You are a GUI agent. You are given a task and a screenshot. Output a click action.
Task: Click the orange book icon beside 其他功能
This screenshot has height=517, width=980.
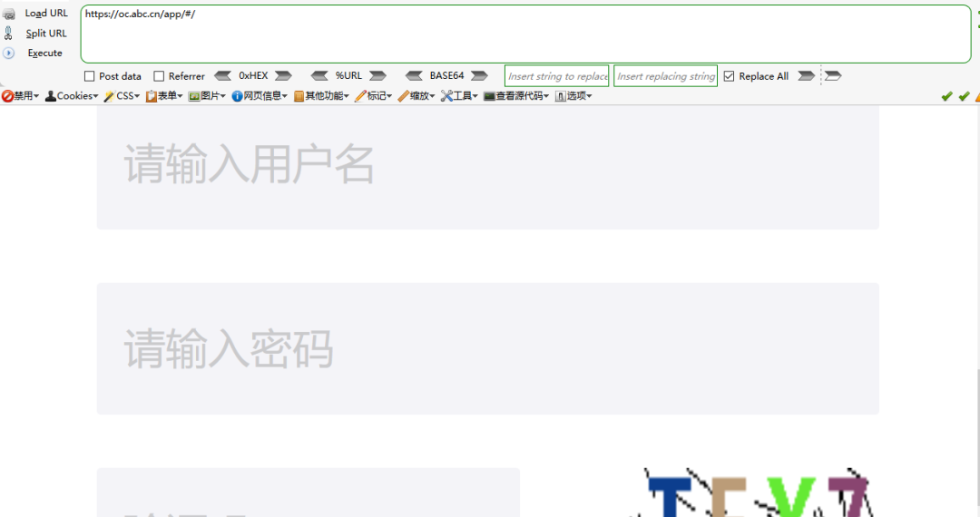pos(299,96)
